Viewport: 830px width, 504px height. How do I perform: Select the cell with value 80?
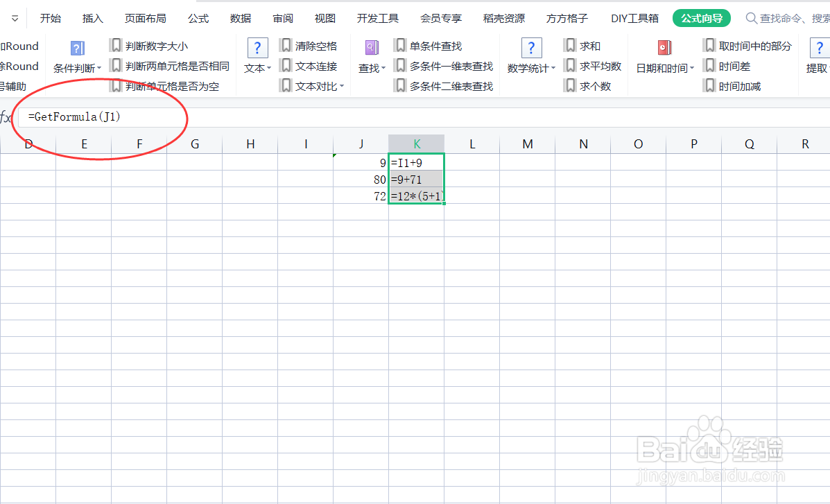361,179
